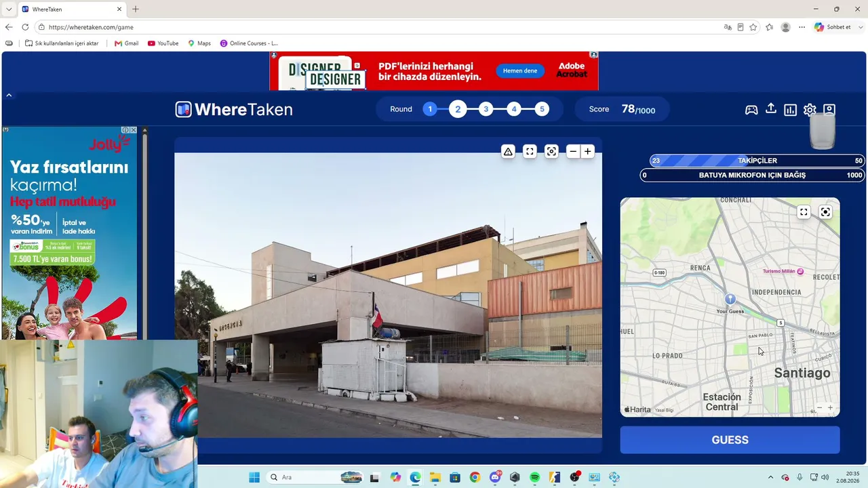The width and height of the screenshot is (868, 488).
Task: Open Spotify from the taskbar
Action: [534, 477]
